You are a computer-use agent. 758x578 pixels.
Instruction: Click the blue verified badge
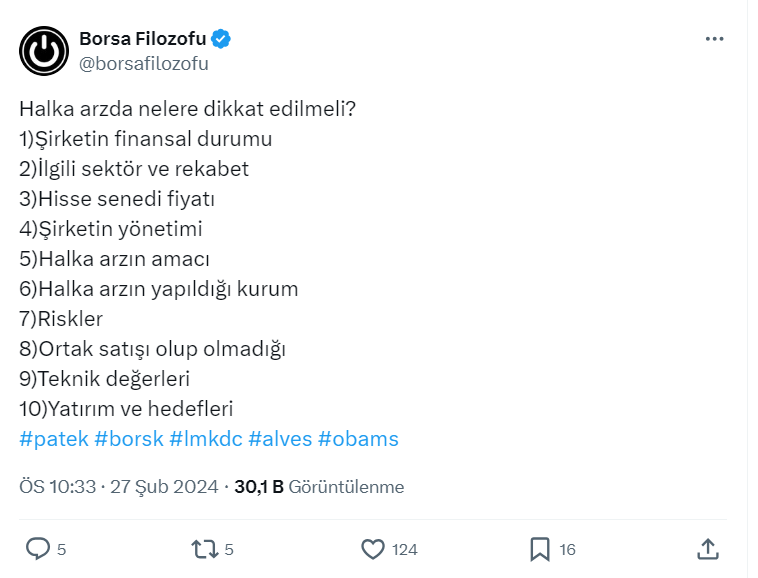click(221, 39)
